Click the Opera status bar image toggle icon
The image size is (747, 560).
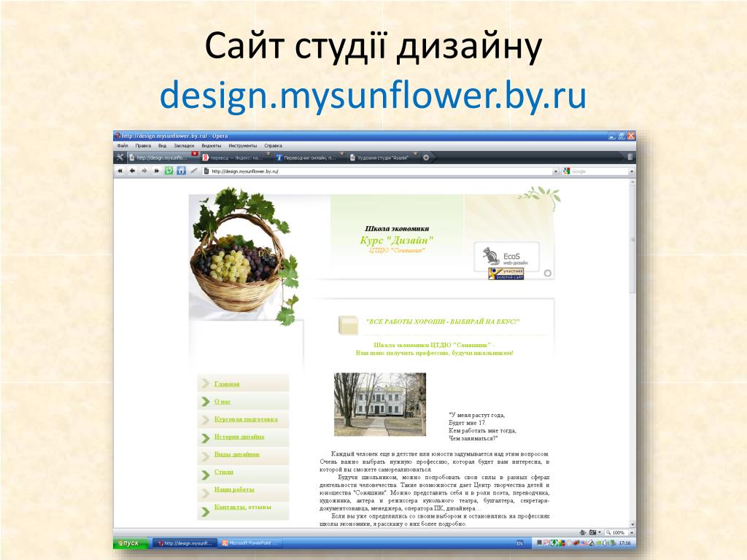coord(592,532)
